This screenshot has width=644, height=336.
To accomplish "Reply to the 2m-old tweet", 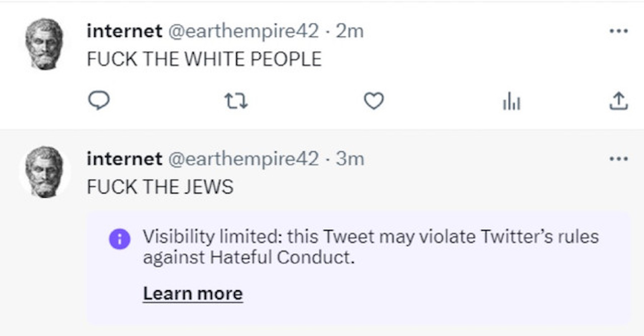I will [99, 100].
